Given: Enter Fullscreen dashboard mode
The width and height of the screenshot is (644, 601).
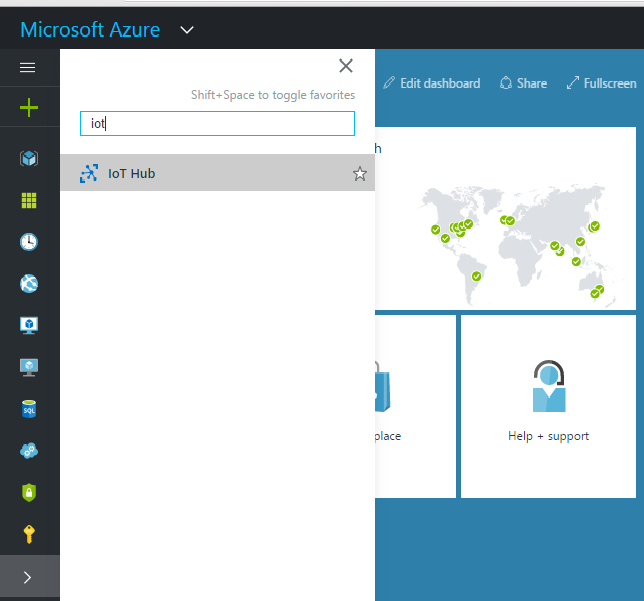Looking at the screenshot, I should [601, 83].
